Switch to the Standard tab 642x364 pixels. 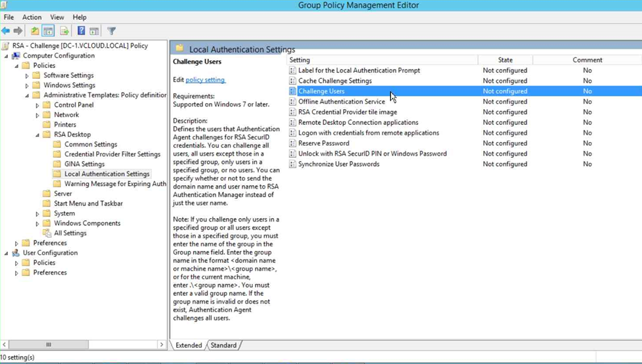point(223,345)
